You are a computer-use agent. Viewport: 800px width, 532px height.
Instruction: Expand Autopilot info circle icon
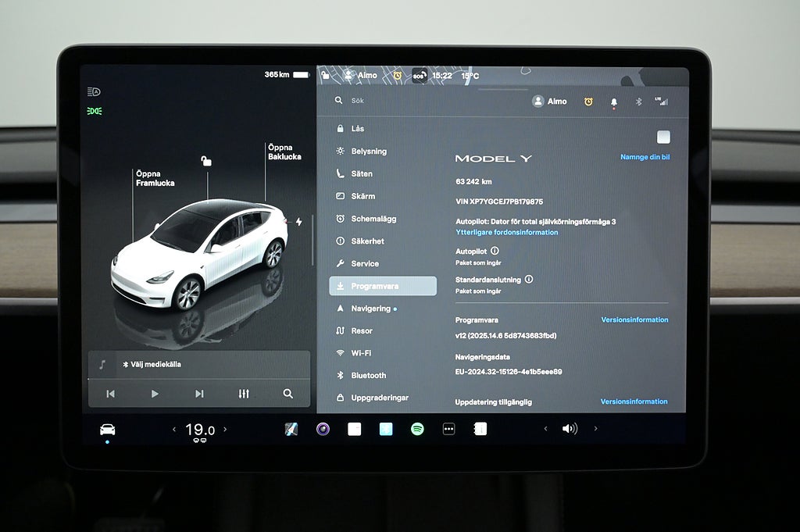click(x=495, y=251)
